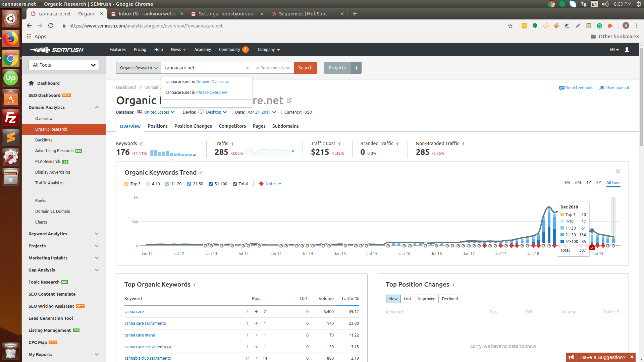
Task: Click Top Position Changes info icon
Action: 453,285
